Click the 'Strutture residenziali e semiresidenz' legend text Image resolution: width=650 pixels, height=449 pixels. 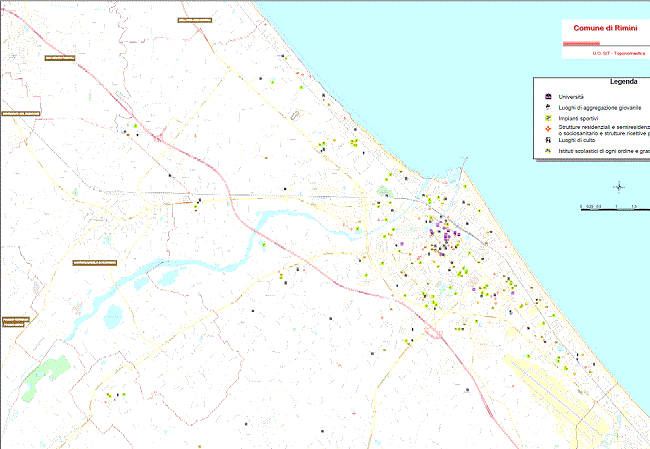(x=604, y=127)
